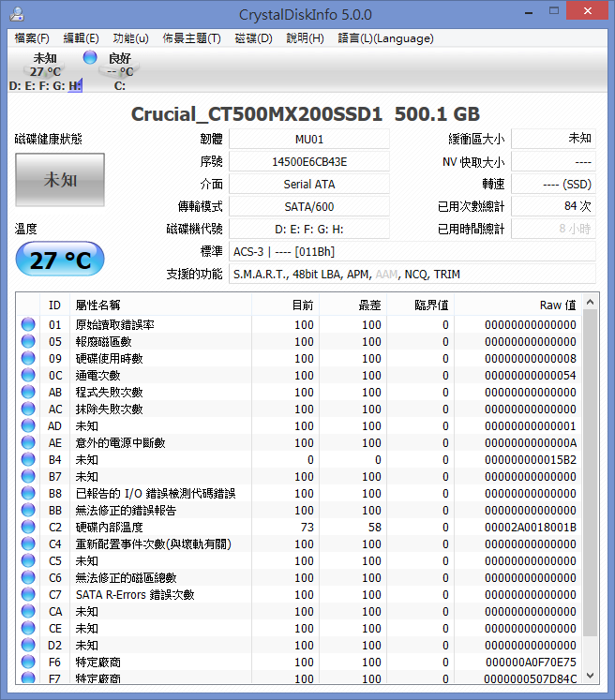615x700 pixels.
Task: Click the Serial ATA interface field
Action: pyautogui.click(x=309, y=184)
